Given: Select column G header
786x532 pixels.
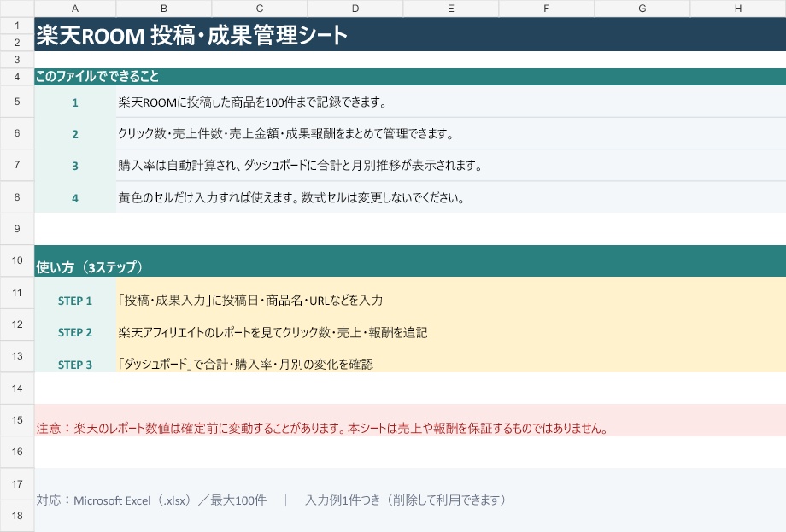Looking at the screenshot, I should (x=642, y=9).
